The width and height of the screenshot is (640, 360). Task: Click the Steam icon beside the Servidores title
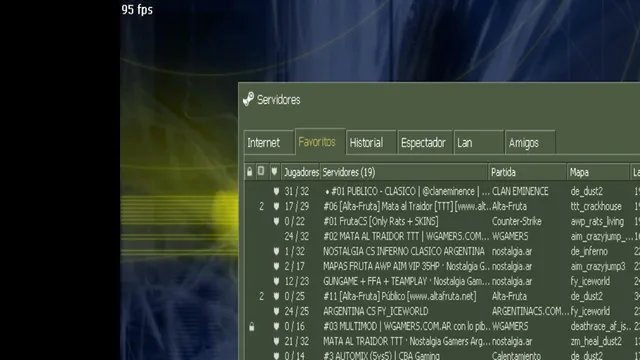248,99
